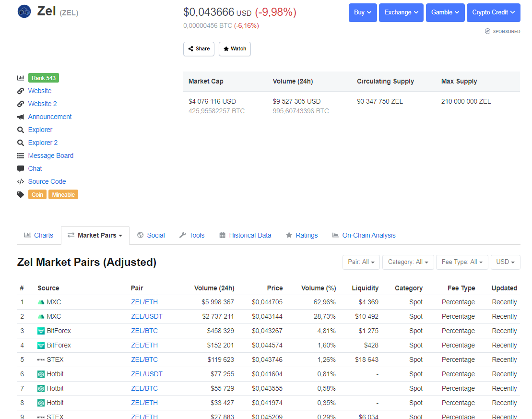Open the Website link
The image size is (532, 419).
(x=40, y=91)
